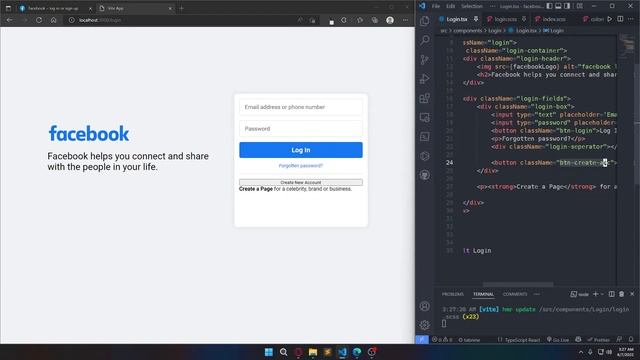Open the Search view in VS Code activity bar

coord(424,40)
